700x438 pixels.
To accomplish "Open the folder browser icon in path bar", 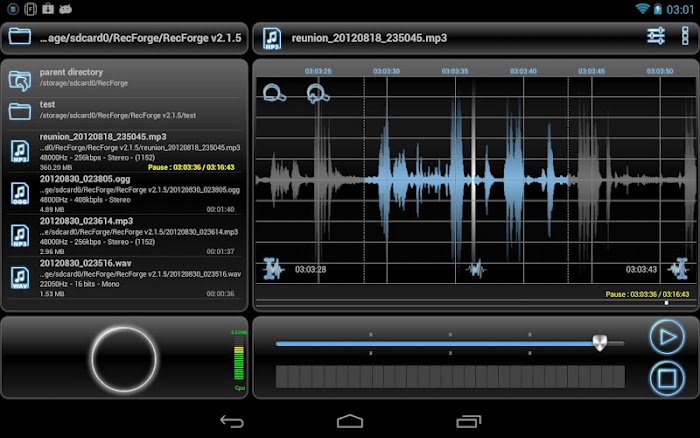I will tap(20, 37).
